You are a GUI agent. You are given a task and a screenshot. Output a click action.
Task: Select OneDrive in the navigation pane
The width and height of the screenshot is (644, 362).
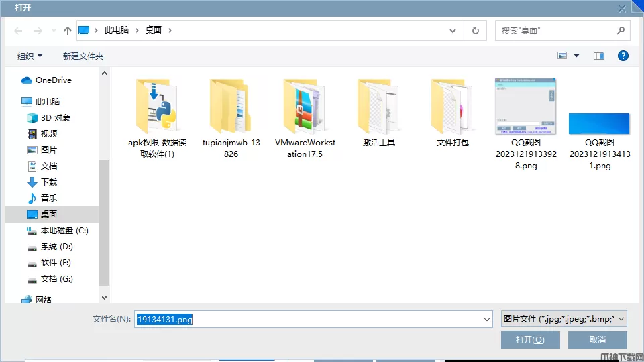tap(46, 80)
